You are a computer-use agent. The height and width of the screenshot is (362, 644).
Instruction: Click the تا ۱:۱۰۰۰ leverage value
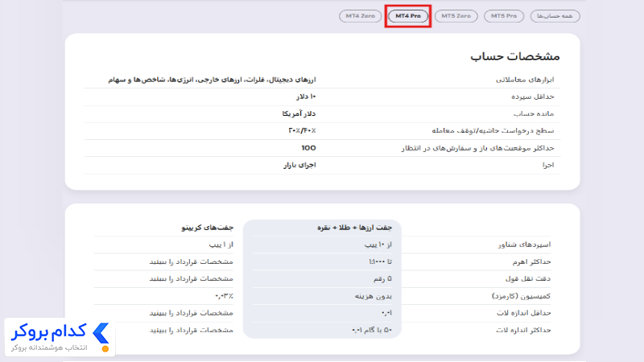[380, 262]
